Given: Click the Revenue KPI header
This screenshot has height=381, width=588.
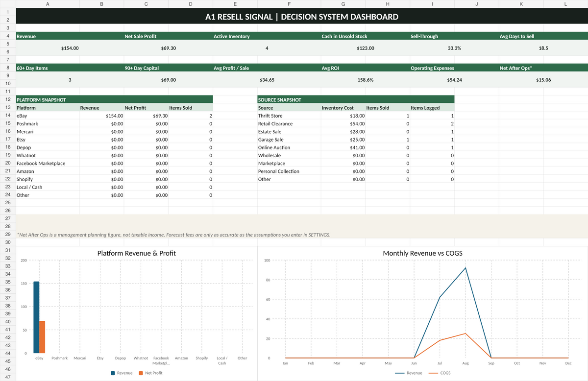Looking at the screenshot, I should pyautogui.click(x=70, y=36).
